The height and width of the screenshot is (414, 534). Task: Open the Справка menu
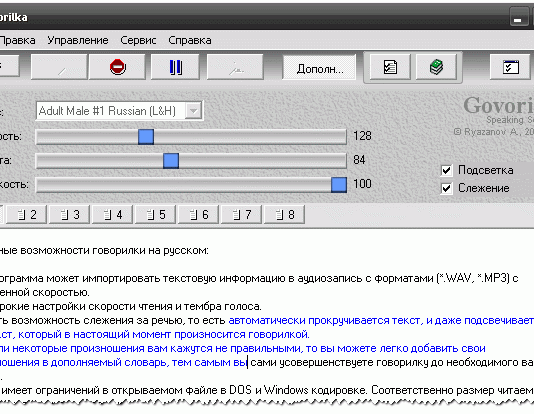pyautogui.click(x=190, y=40)
